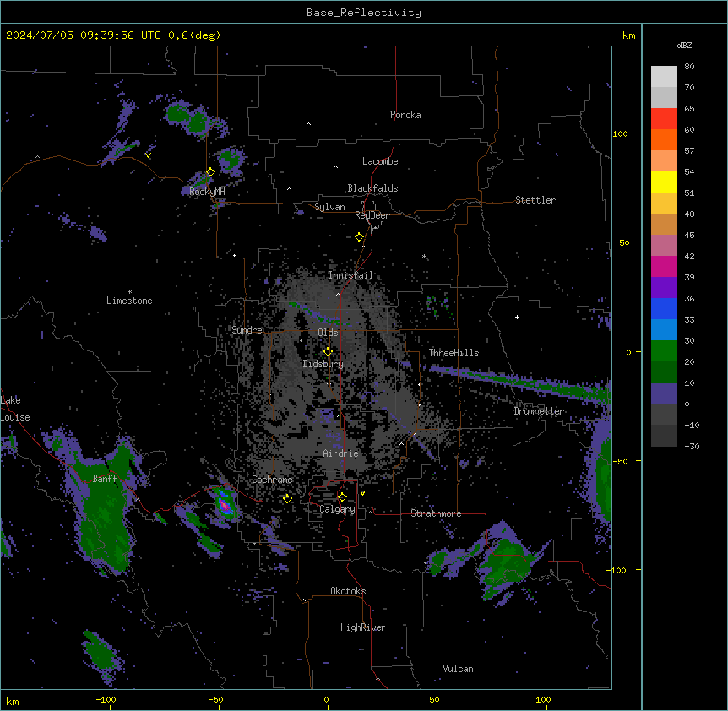
Task: Click the 10 dBZ purple legend swatch
Action: [664, 393]
